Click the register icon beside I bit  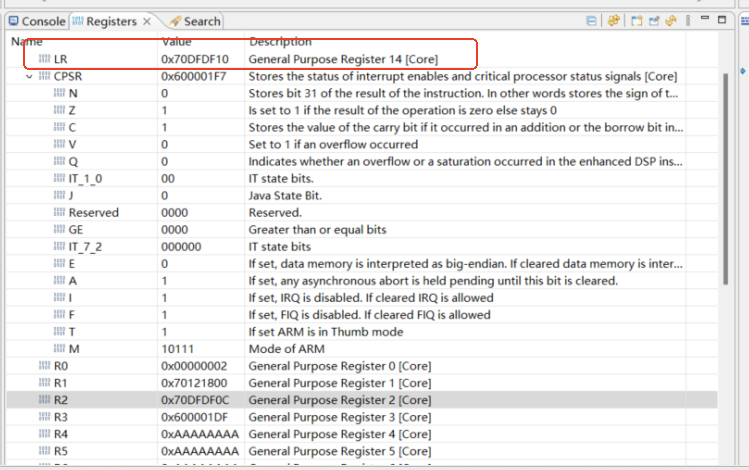(x=59, y=297)
